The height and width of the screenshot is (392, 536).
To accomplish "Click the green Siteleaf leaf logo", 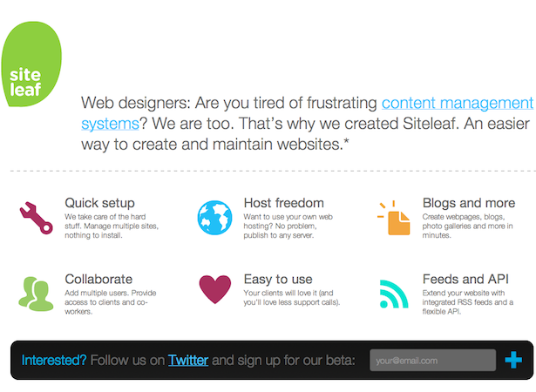I will click(31, 64).
